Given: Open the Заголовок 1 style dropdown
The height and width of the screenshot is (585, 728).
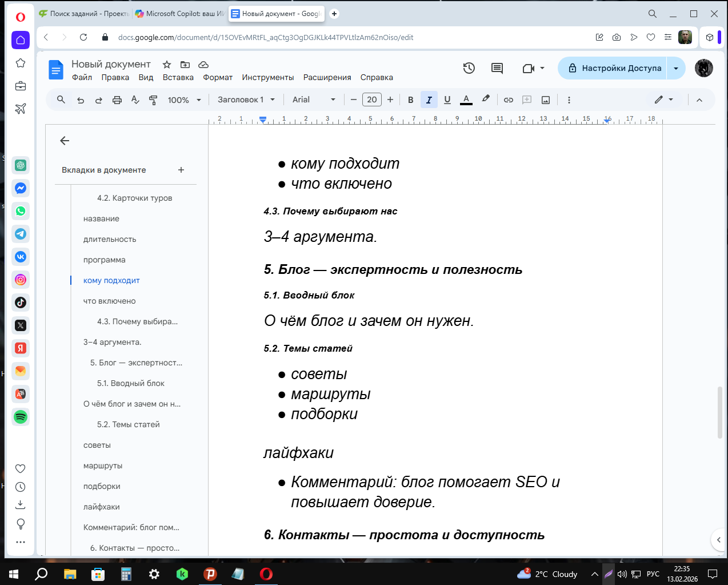Looking at the screenshot, I should pos(245,100).
